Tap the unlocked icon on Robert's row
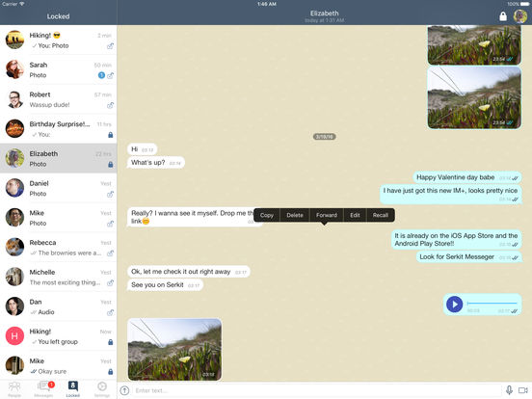Image resolution: width=532 pixels, height=399 pixels. (x=110, y=105)
